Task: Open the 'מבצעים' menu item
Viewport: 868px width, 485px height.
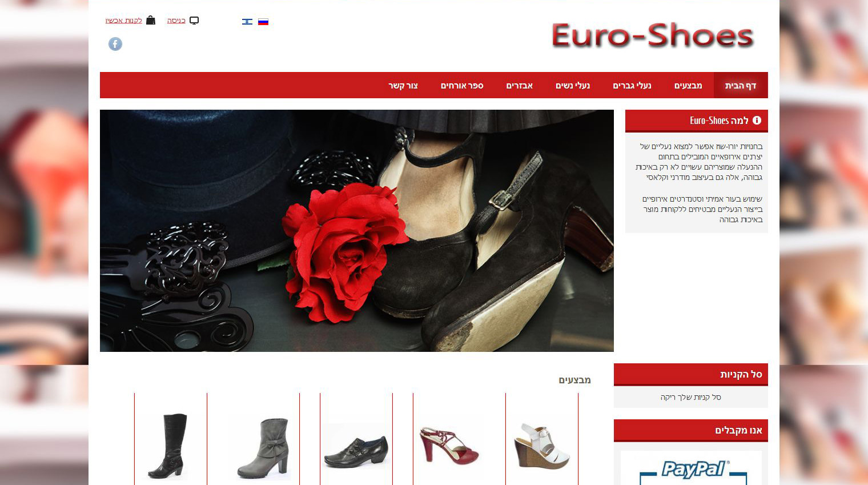Action: (x=688, y=85)
